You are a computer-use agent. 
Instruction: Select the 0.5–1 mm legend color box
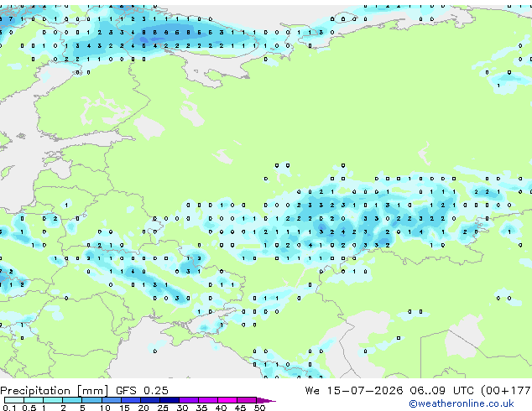pos(34,400)
